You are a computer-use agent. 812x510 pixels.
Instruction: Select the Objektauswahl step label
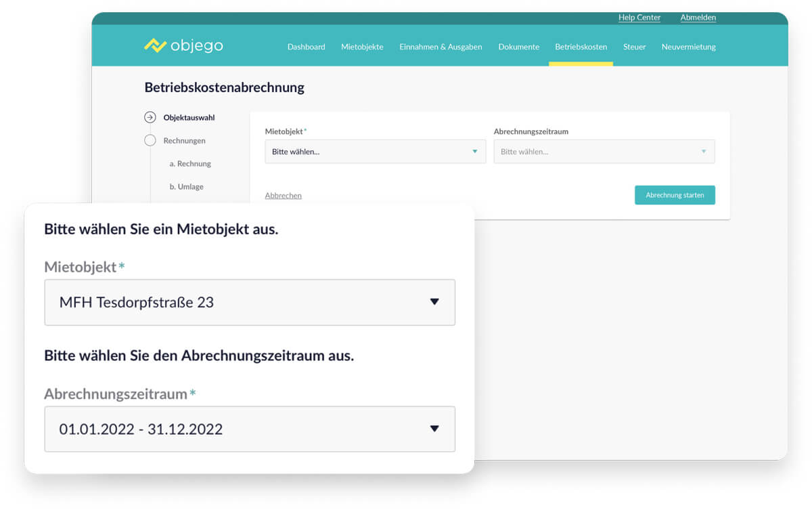[x=189, y=117]
